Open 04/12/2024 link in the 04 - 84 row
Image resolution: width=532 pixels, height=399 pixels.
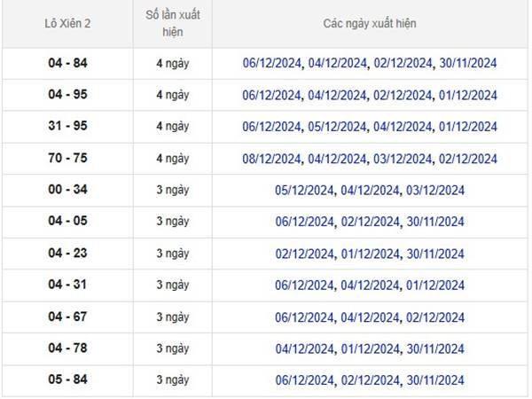(337, 63)
